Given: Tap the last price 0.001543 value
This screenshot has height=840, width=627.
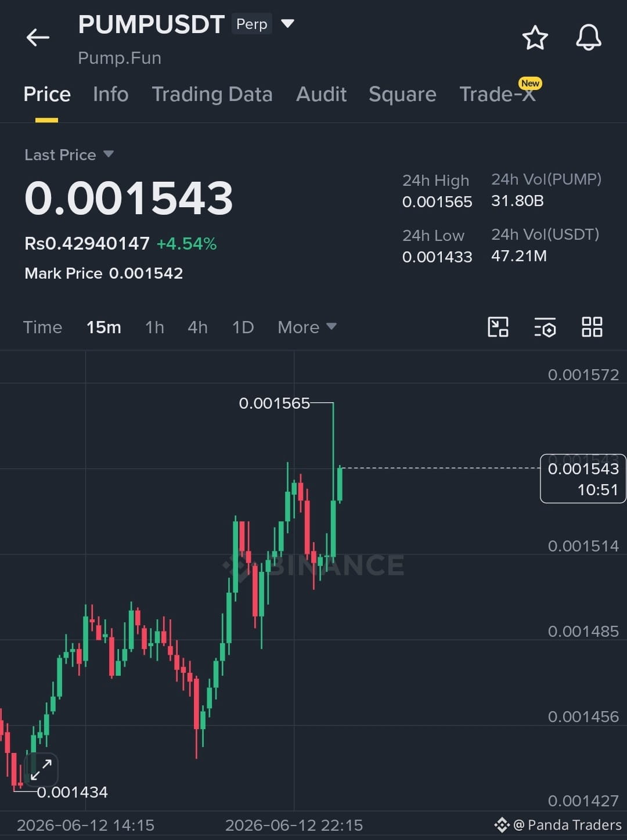Looking at the screenshot, I should (129, 198).
